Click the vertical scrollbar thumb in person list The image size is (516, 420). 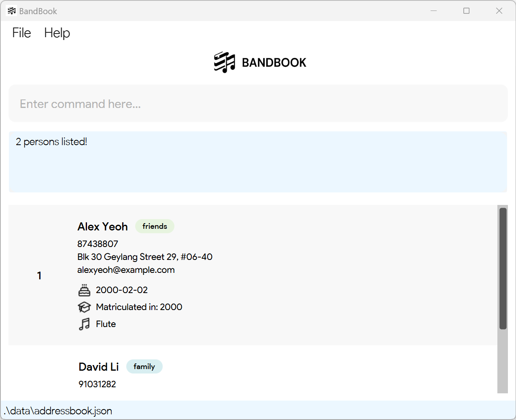tap(503, 268)
